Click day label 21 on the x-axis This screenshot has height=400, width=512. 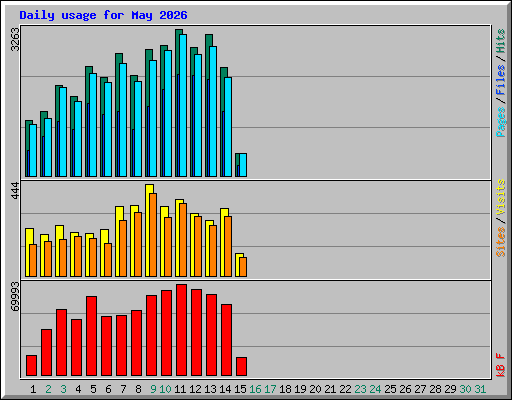(330, 389)
